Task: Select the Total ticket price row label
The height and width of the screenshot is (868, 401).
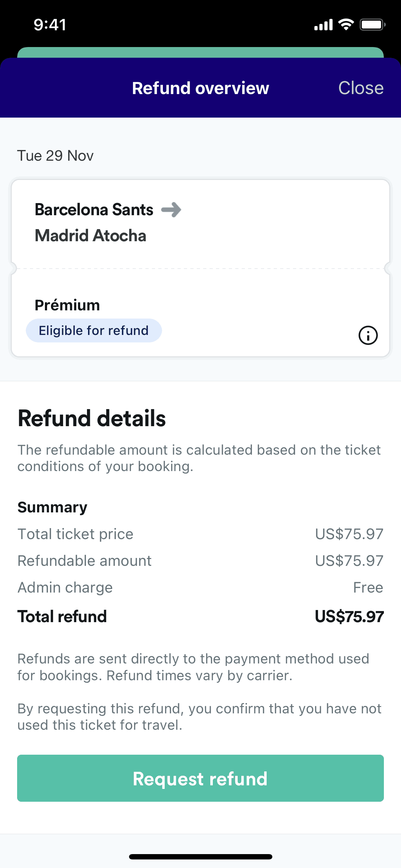Action: (x=76, y=534)
